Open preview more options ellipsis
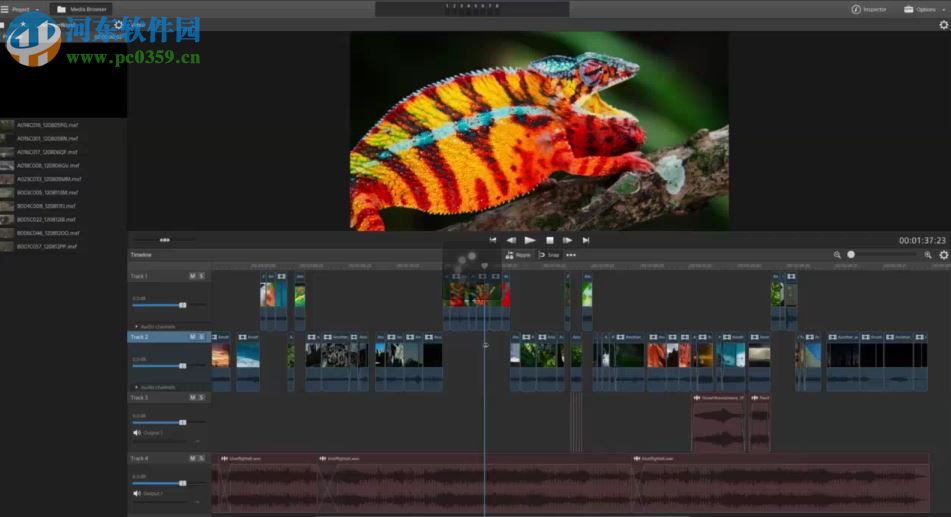The image size is (951, 517). [164, 240]
